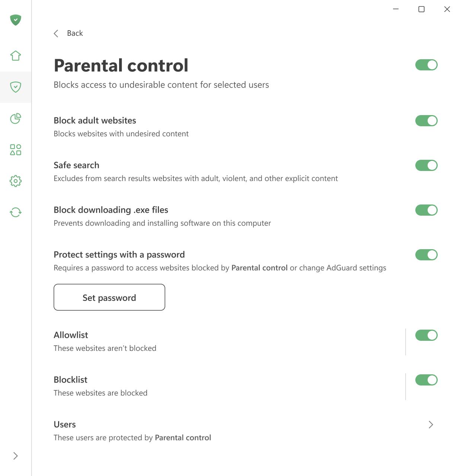Disable Block downloading .exe files
The height and width of the screenshot is (476, 460).
427,210
